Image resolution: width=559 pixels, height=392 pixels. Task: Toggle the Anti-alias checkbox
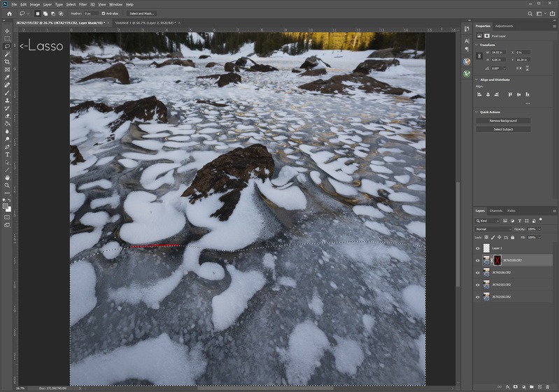(104, 13)
